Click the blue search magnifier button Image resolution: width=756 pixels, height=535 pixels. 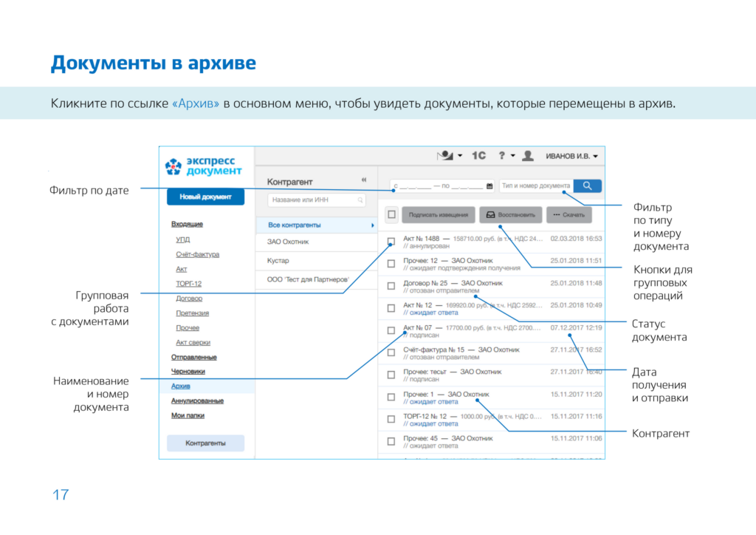point(587,185)
